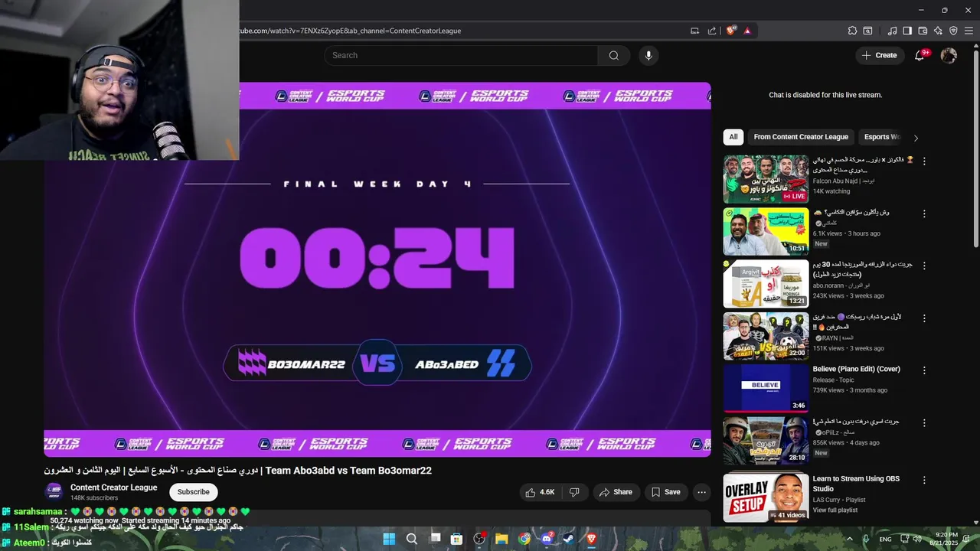Open options menu for abo.norann video
Image resolution: width=980 pixels, height=551 pixels.
(x=924, y=266)
